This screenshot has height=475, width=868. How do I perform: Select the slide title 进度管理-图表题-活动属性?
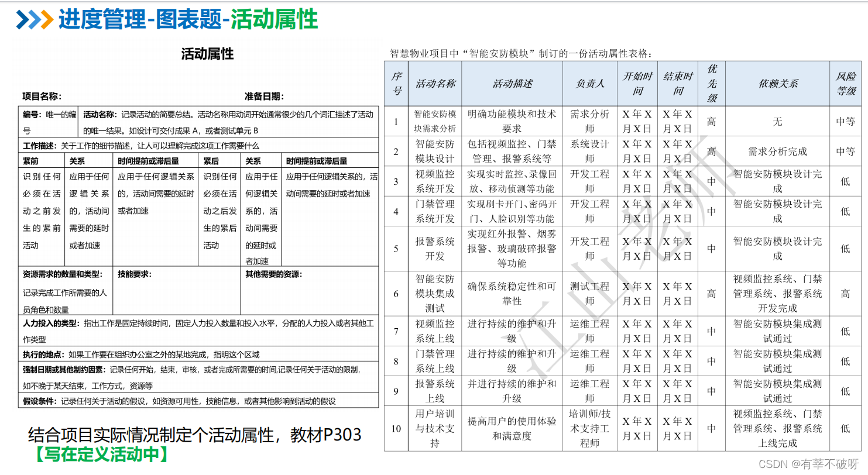(188, 19)
